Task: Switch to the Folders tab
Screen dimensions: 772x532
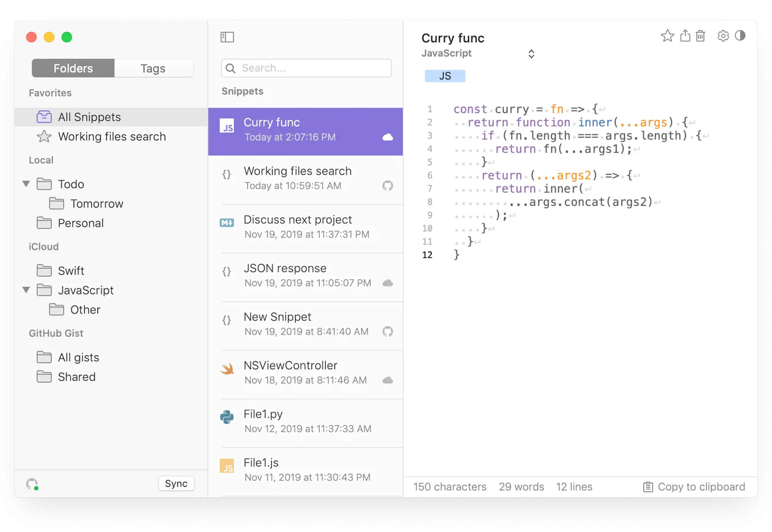Action: [x=73, y=68]
